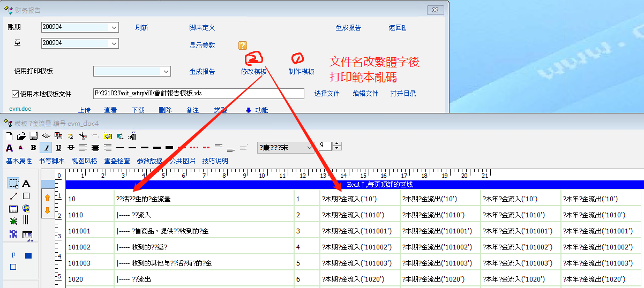Open the 书写脚本 tab
Image resolution: width=644 pixels, height=288 pixels.
coord(51,161)
